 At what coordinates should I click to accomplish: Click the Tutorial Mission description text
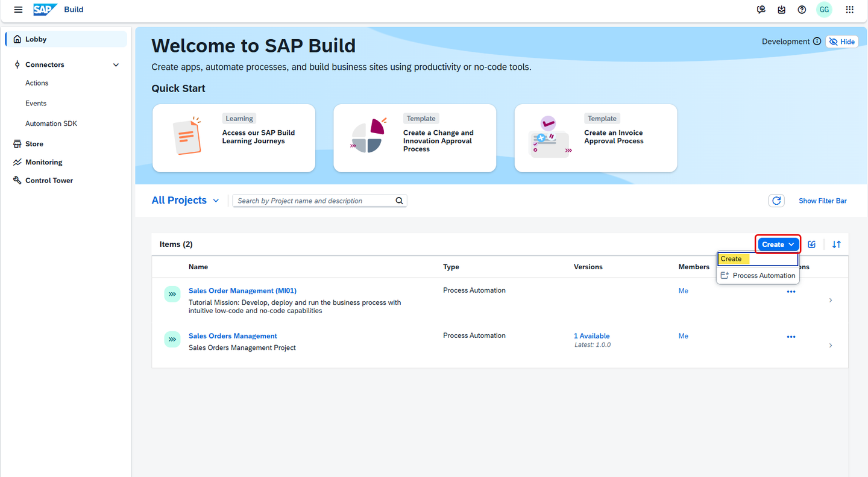pos(295,307)
